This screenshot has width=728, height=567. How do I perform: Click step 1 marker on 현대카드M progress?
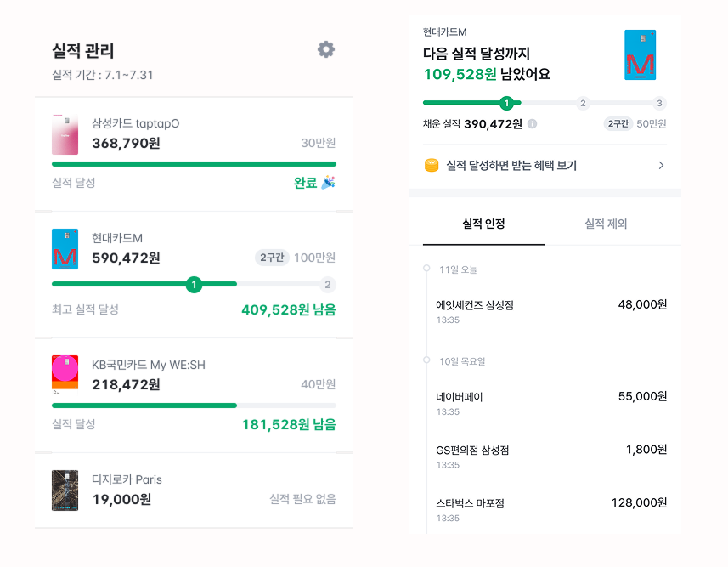tap(194, 285)
